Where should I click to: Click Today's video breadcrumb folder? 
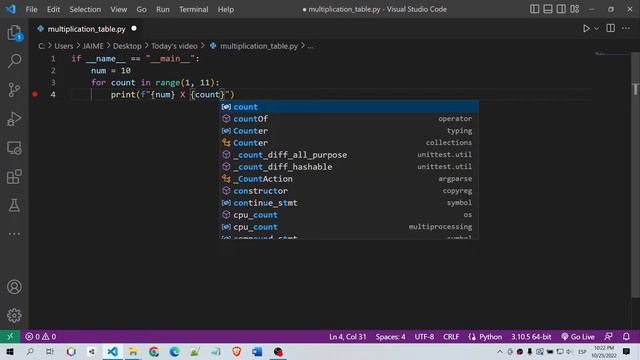174,46
